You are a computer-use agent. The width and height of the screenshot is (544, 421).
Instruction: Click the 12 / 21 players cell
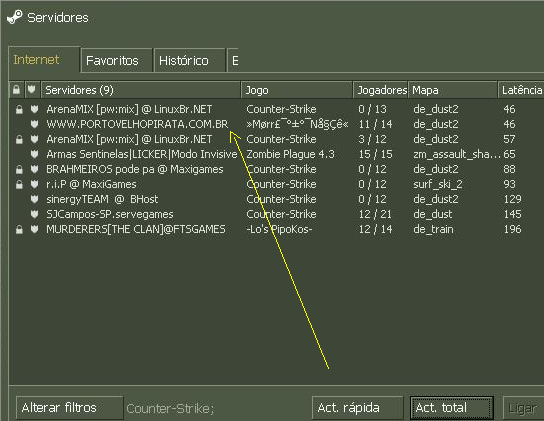[375, 214]
